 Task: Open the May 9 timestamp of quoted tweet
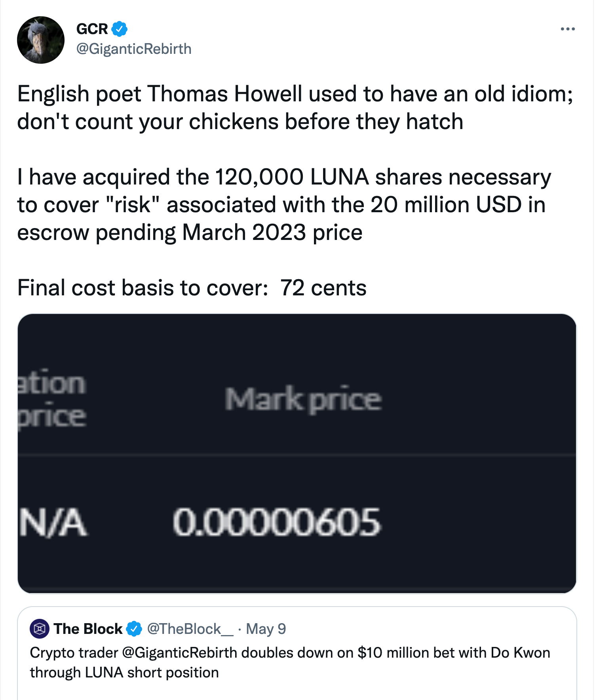(x=266, y=629)
